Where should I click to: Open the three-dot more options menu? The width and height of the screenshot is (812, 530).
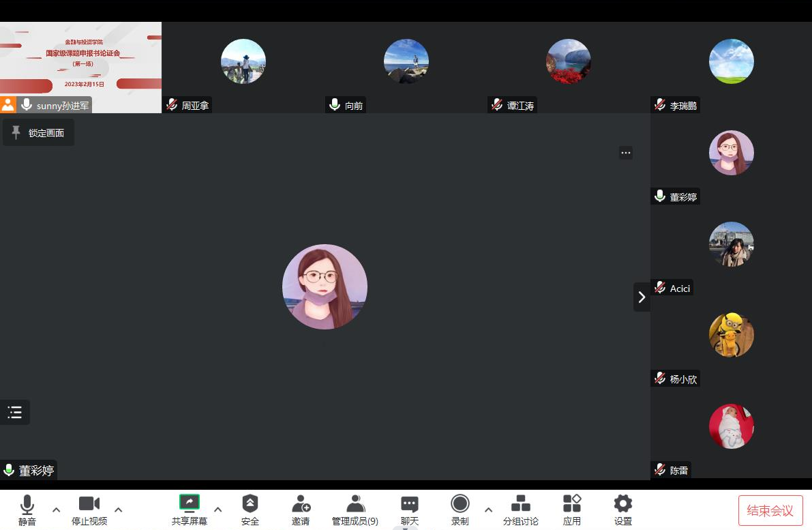coord(626,153)
